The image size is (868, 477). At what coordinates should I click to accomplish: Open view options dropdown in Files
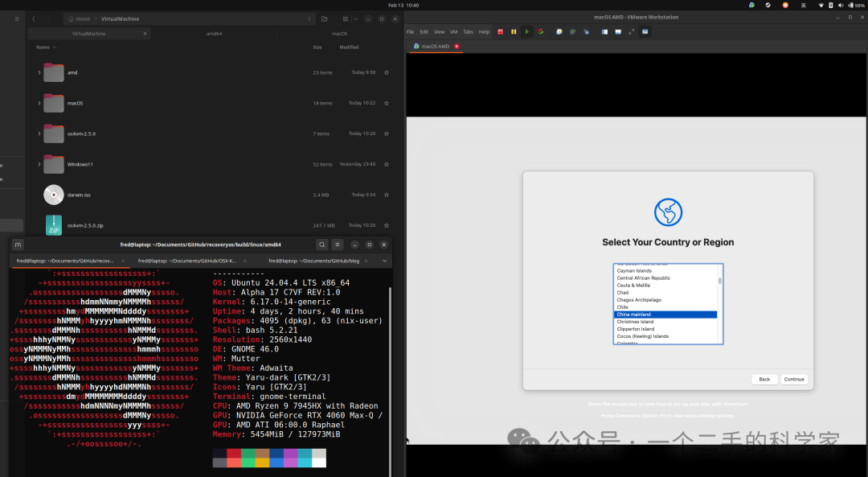pos(355,19)
